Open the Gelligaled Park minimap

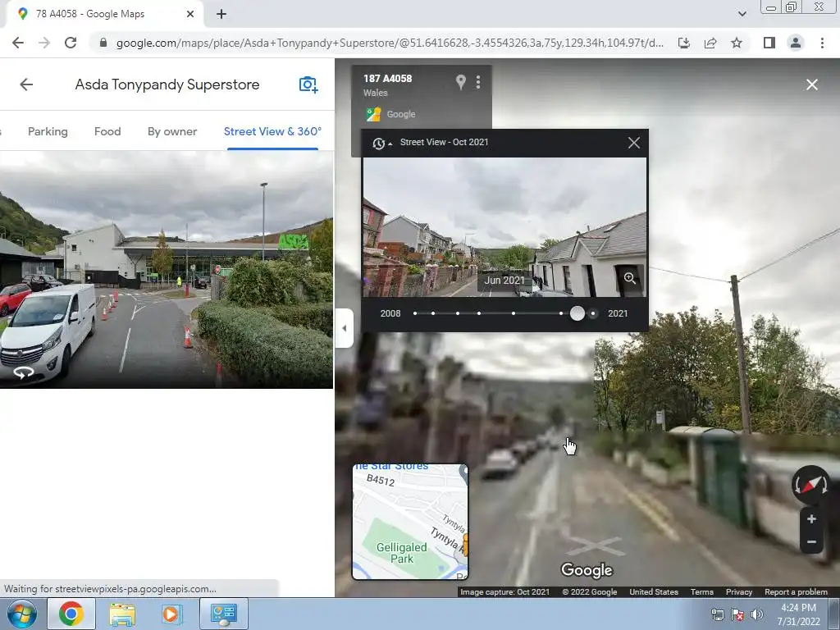pyautogui.click(x=410, y=522)
